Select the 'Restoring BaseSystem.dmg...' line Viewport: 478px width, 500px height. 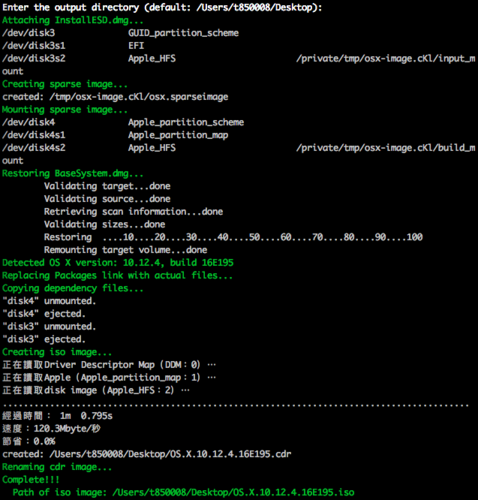73,174
